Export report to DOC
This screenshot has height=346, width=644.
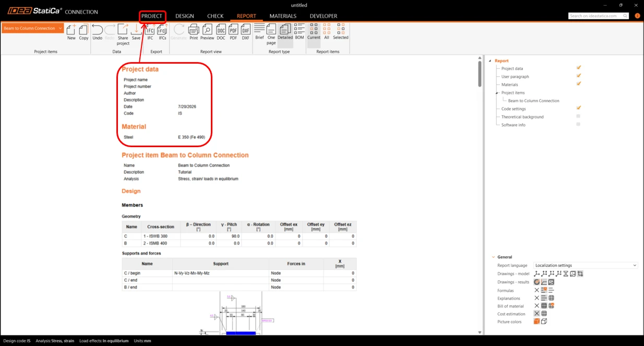[221, 31]
